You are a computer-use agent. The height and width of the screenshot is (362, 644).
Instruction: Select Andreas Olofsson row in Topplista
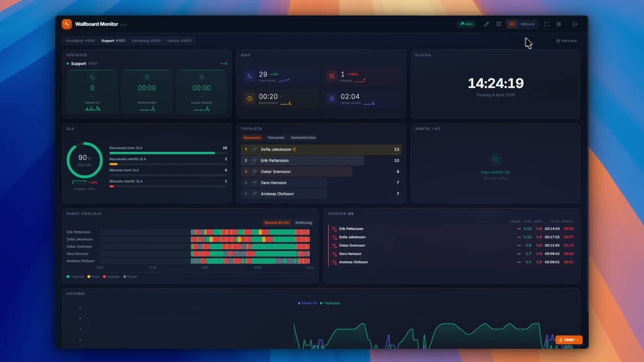[321, 194]
